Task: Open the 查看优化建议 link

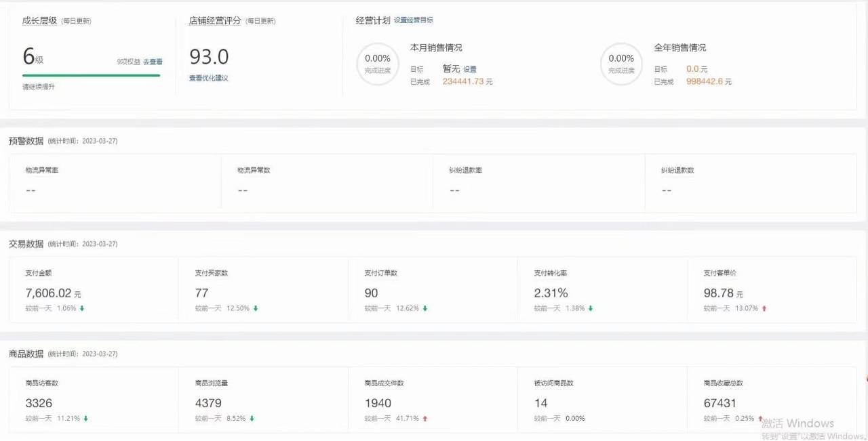Action: tap(208, 79)
